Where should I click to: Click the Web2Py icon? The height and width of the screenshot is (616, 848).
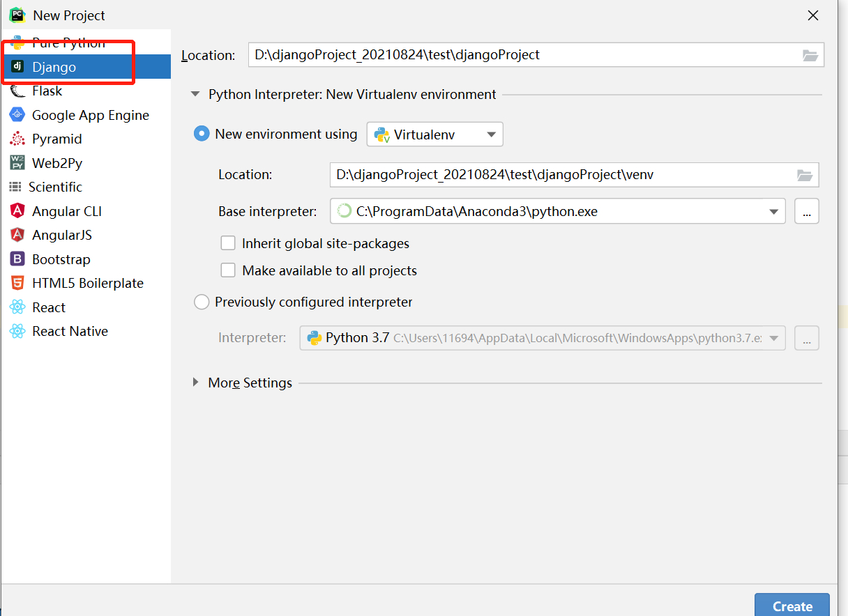(x=17, y=163)
